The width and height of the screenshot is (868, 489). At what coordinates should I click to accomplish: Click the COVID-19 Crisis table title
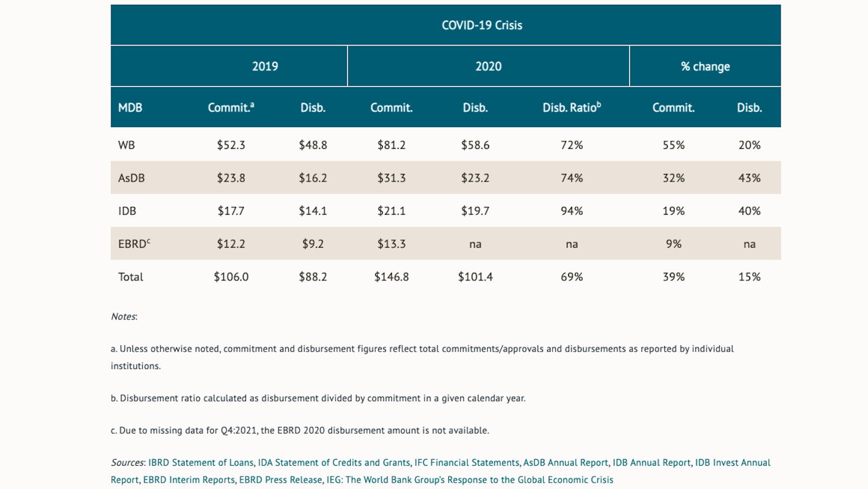pyautogui.click(x=481, y=25)
